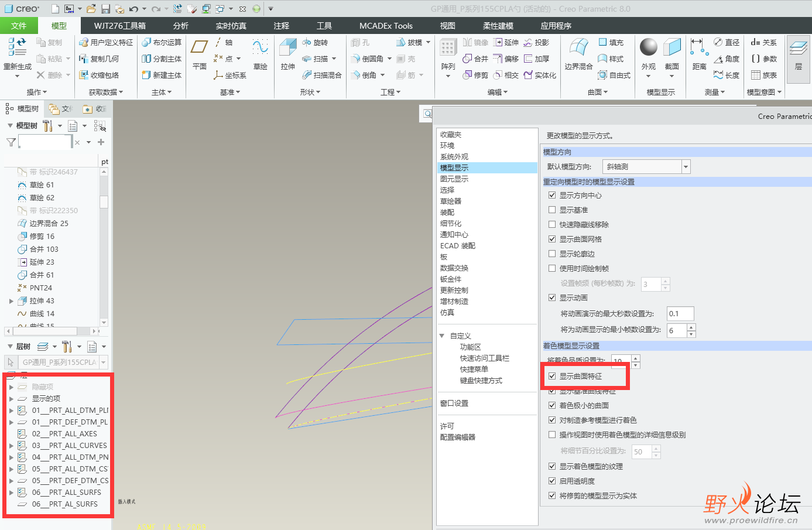Select the Plane (平面) datum tool
This screenshot has height=530, width=812.
coord(200,54)
